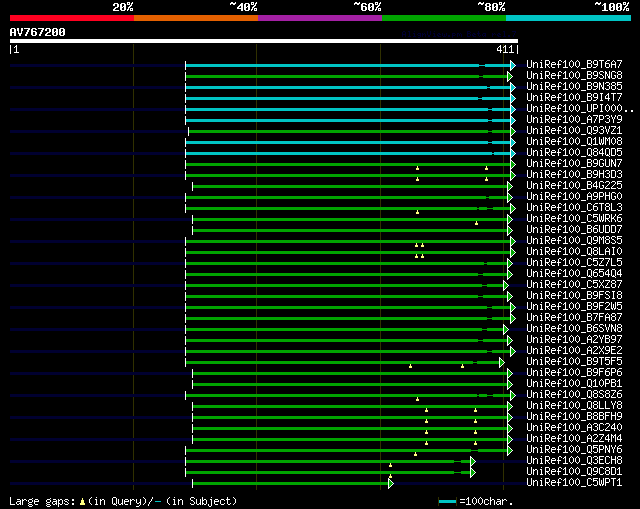Open hit UniRef100_B9N385

click(574, 87)
